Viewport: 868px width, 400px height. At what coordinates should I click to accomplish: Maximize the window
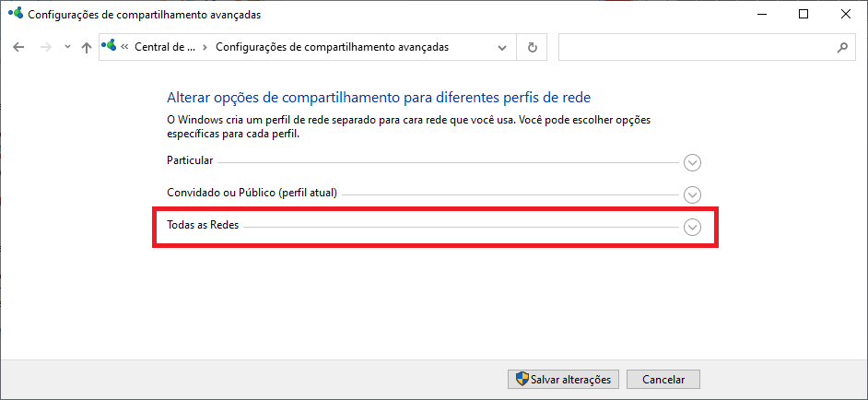pyautogui.click(x=803, y=14)
